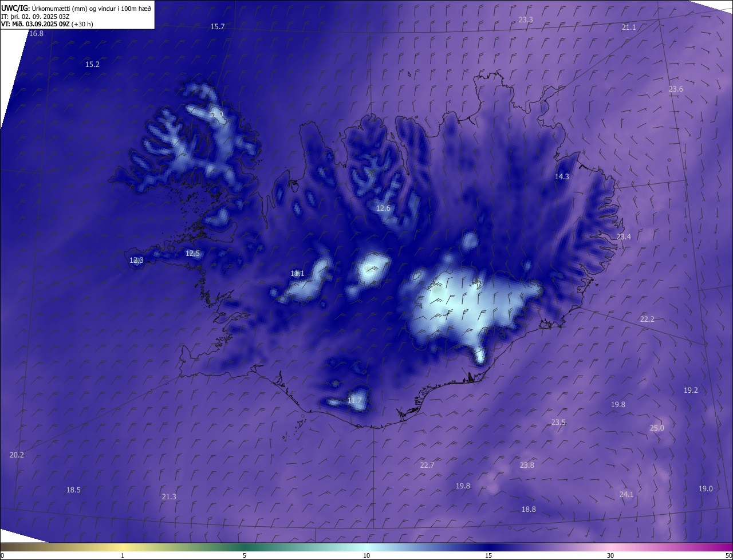Pick the 12.6 value in north Iceland
The height and width of the screenshot is (560, 733).
(383, 208)
